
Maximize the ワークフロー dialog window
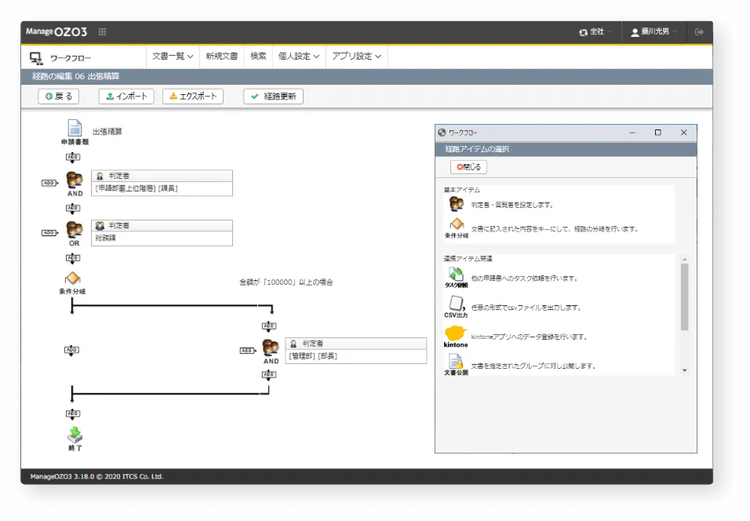point(658,133)
